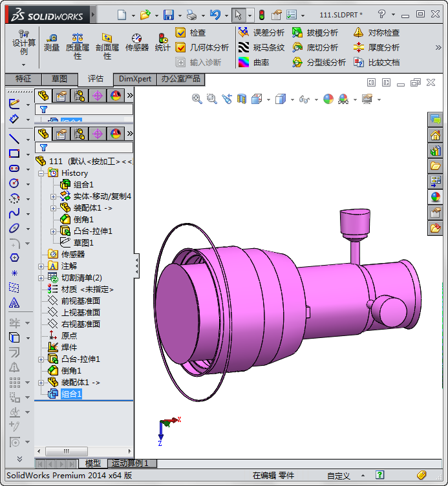The height and width of the screenshot is (486, 448).
Task: Switch to the DimXpert tab
Action: pyautogui.click(x=134, y=79)
